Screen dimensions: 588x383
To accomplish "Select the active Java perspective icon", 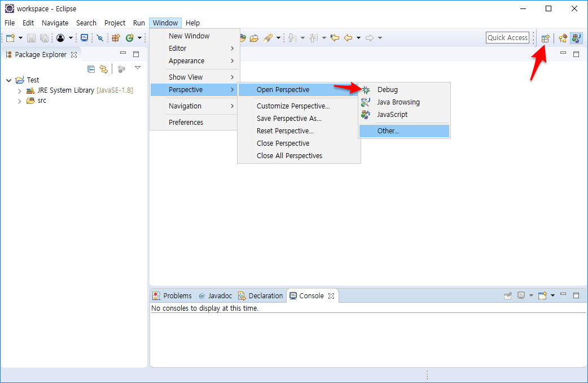I will click(576, 38).
